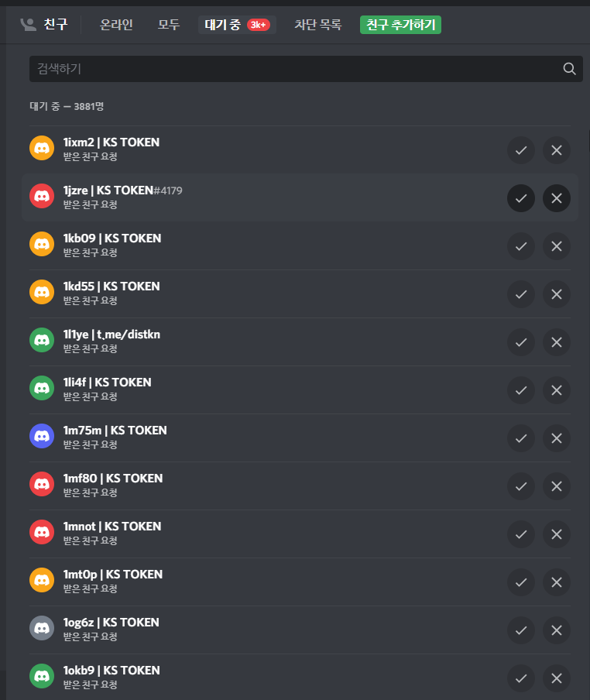Accept request from 1mf80 | KS TOKEN
The height and width of the screenshot is (700, 590).
point(521,486)
